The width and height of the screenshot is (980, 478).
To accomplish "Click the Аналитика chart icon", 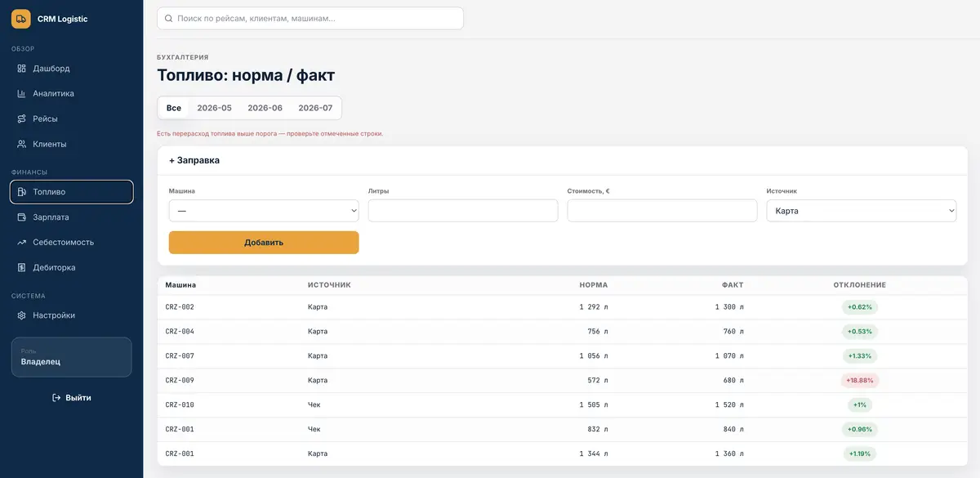I will [x=22, y=94].
